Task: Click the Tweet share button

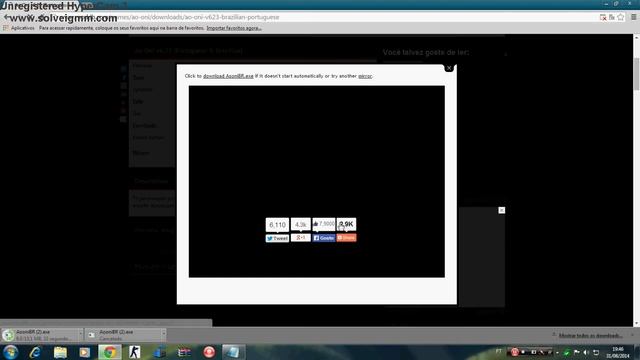Action: tap(277, 238)
